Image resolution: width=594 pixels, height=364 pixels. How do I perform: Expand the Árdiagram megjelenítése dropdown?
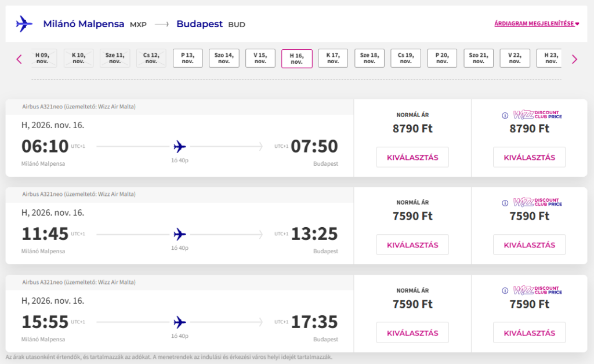click(x=537, y=23)
